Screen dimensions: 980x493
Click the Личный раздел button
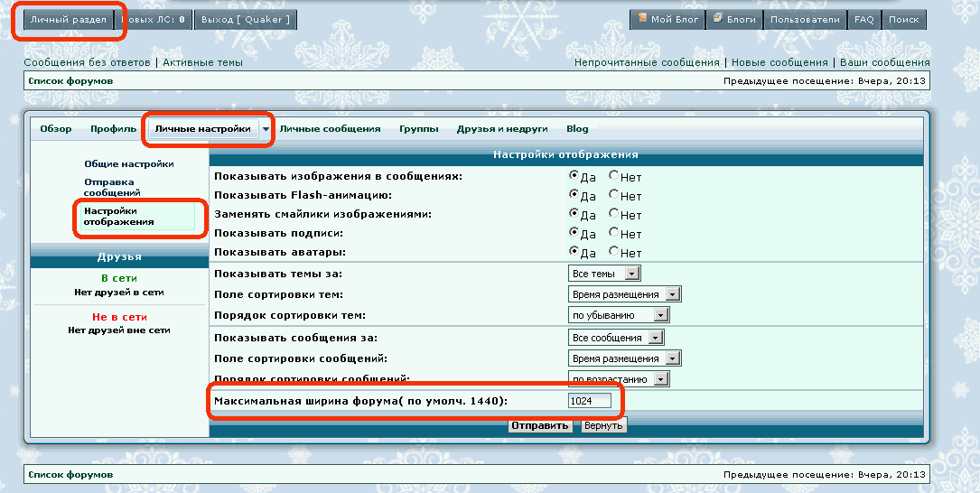click(x=69, y=20)
